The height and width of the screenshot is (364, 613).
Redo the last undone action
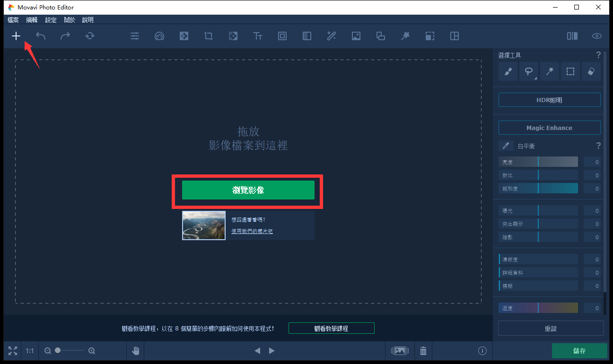pyautogui.click(x=65, y=36)
